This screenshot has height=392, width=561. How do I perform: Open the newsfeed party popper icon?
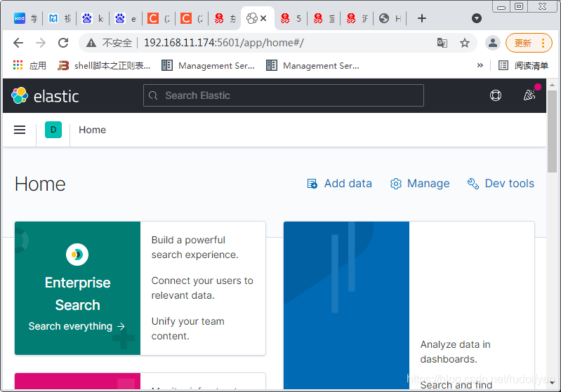[529, 95]
